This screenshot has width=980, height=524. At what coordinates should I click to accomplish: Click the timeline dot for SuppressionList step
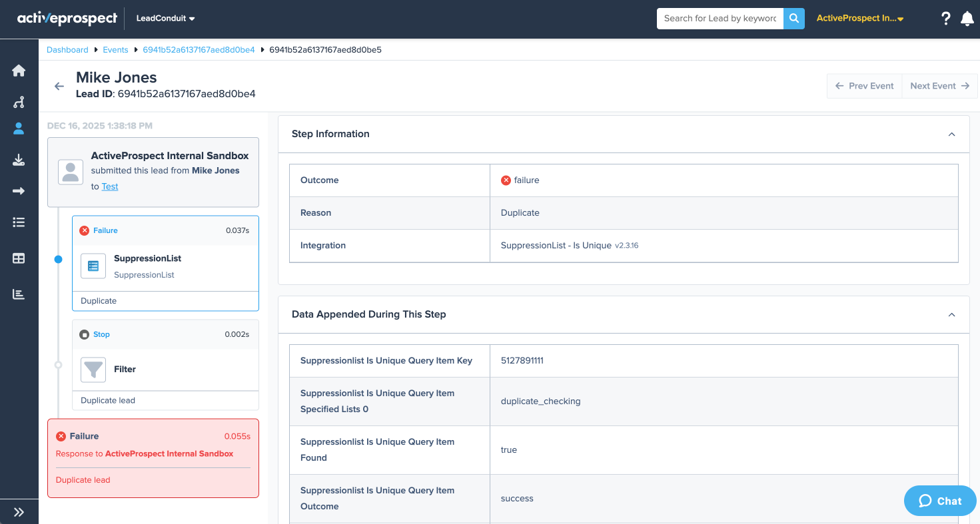pyautogui.click(x=58, y=260)
